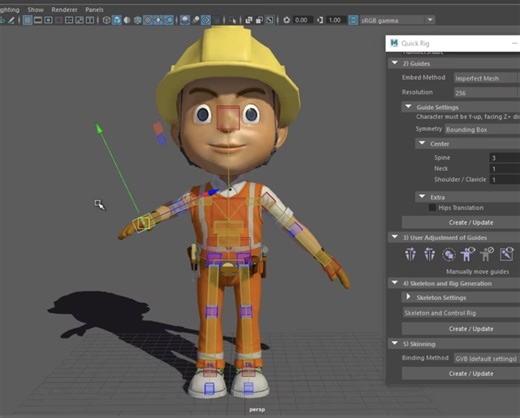Toggle the view transform icon
This screenshot has height=418, width=520.
[x=353, y=20]
